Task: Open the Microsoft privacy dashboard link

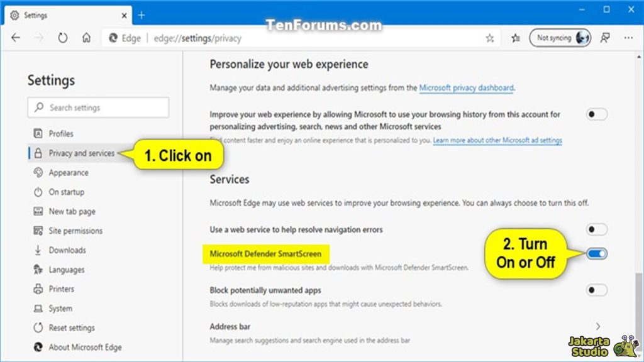Action: tap(466, 88)
